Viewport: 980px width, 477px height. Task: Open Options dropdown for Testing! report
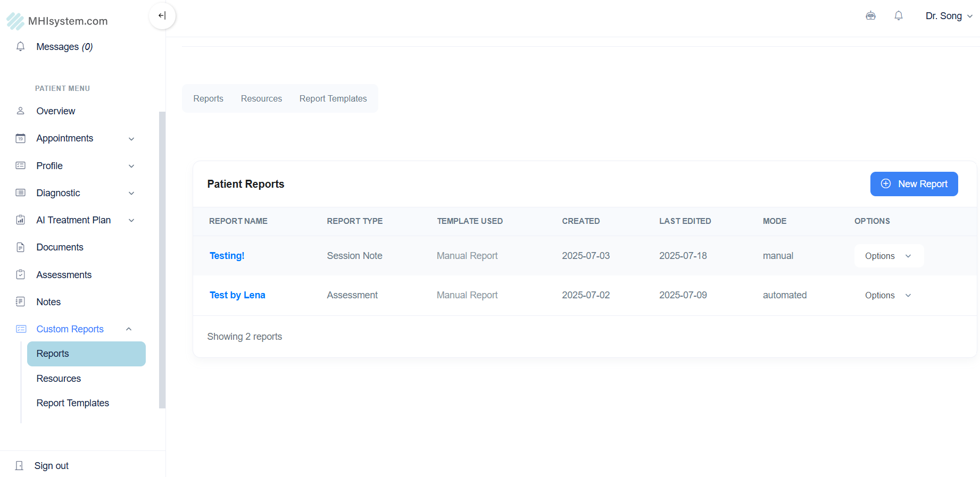tap(888, 256)
